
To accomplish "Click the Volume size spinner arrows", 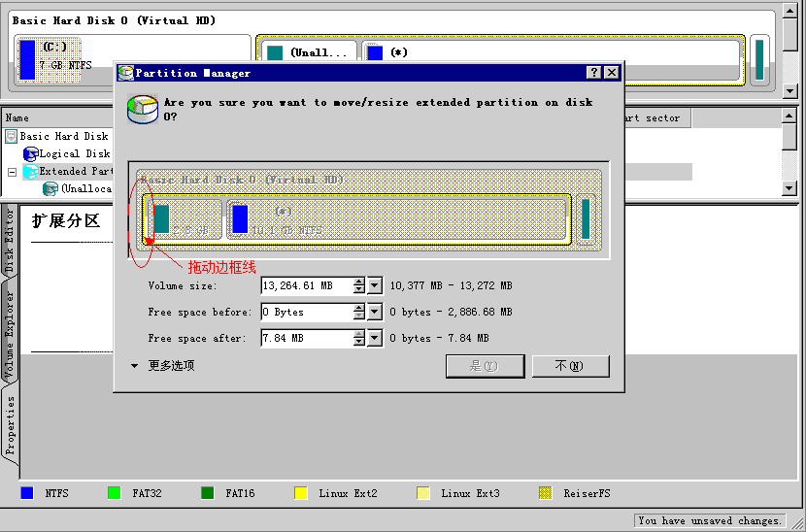I will click(x=359, y=286).
